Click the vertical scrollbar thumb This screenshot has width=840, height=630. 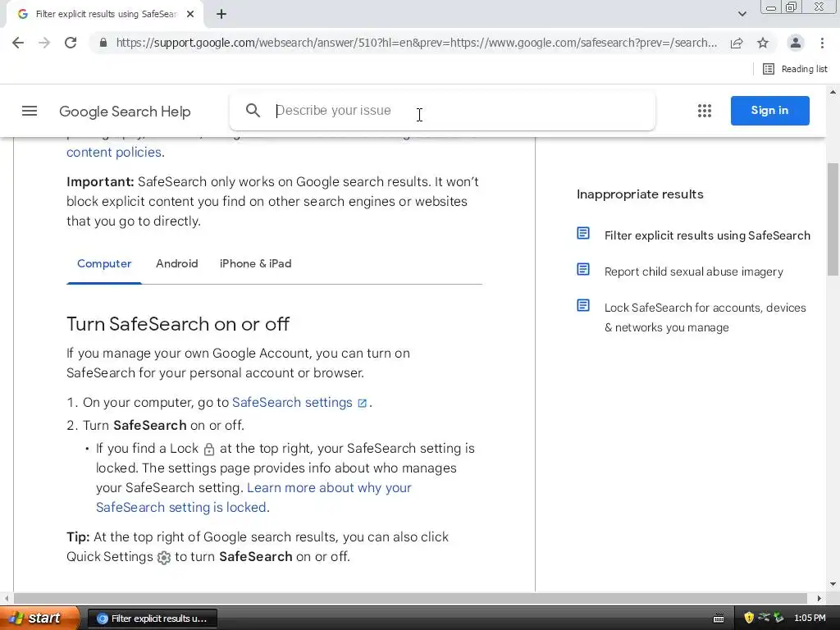[833, 220]
